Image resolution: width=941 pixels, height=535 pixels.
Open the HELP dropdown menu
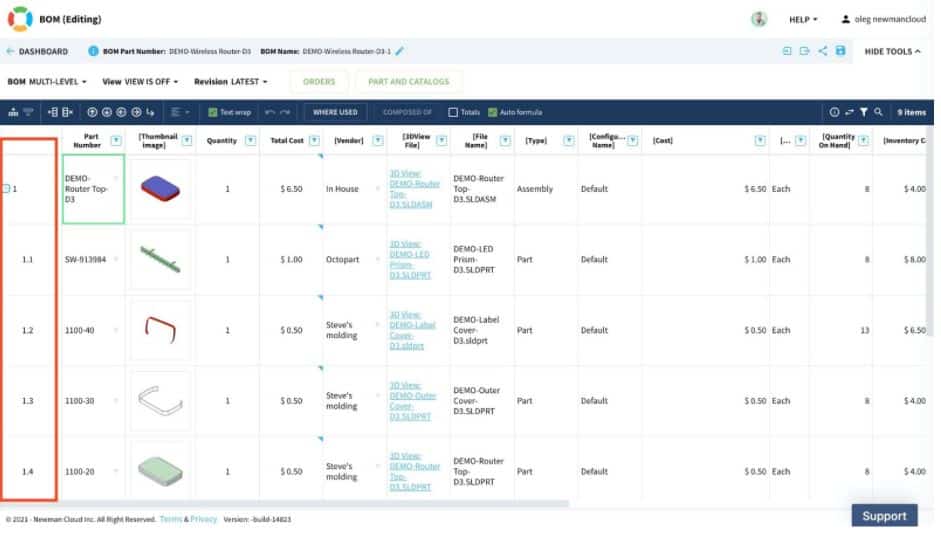pos(803,20)
